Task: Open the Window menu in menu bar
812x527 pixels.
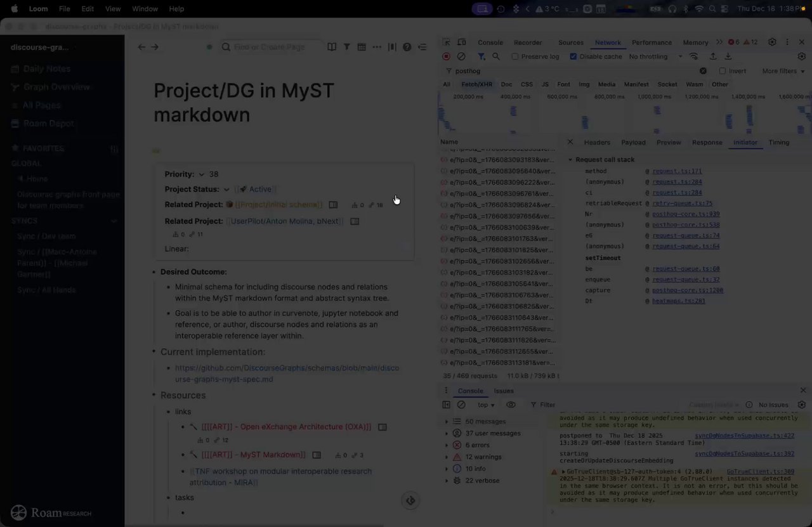Action: (145, 9)
